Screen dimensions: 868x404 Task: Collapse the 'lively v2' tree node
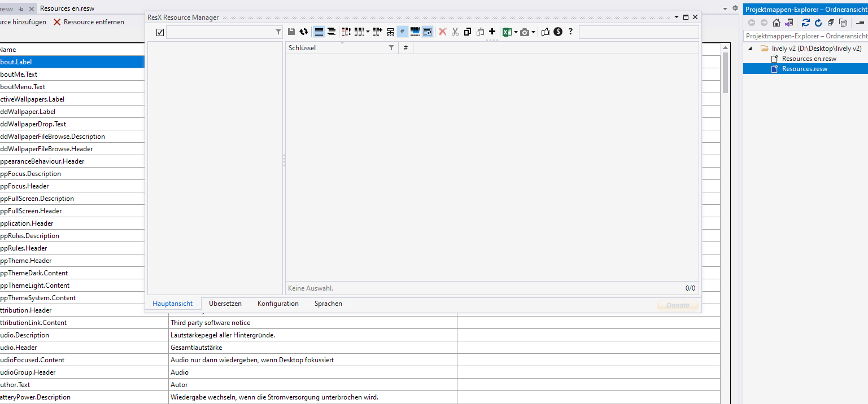tap(749, 49)
